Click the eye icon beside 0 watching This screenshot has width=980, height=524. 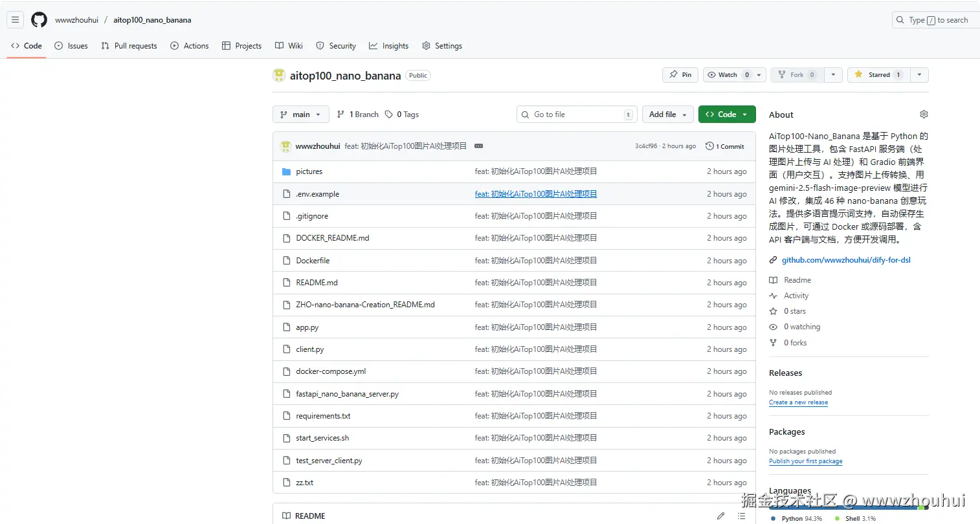click(x=773, y=327)
